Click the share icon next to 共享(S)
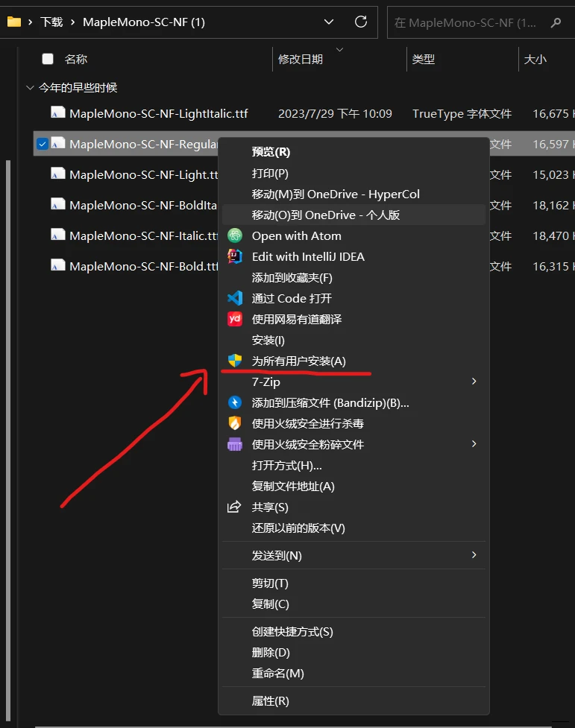The height and width of the screenshot is (728, 575). 234,507
